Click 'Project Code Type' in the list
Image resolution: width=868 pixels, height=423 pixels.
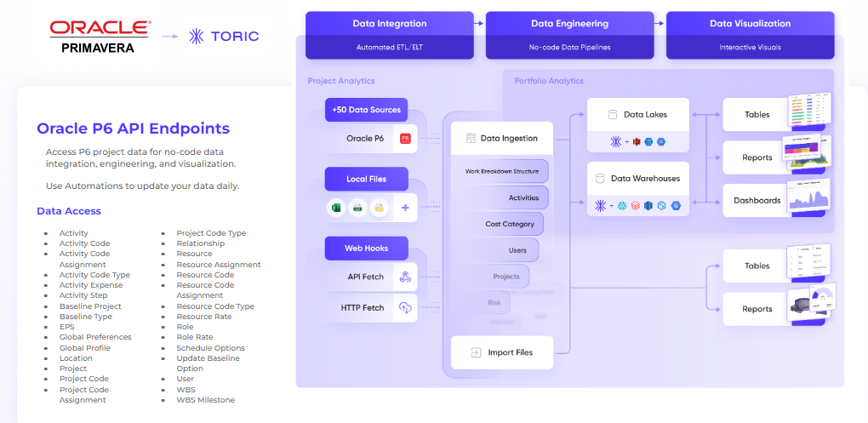coord(211,233)
